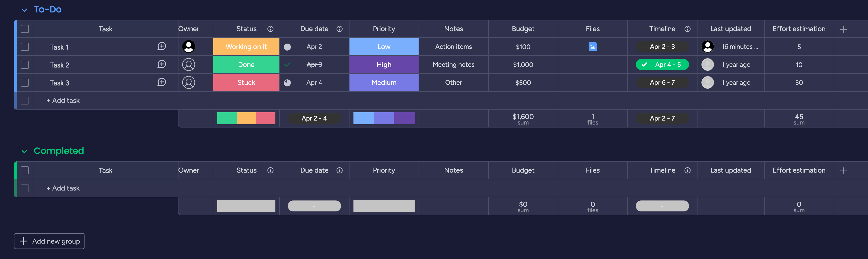Assign an owner to Task 3
The width and height of the screenshot is (868, 259).
189,82
